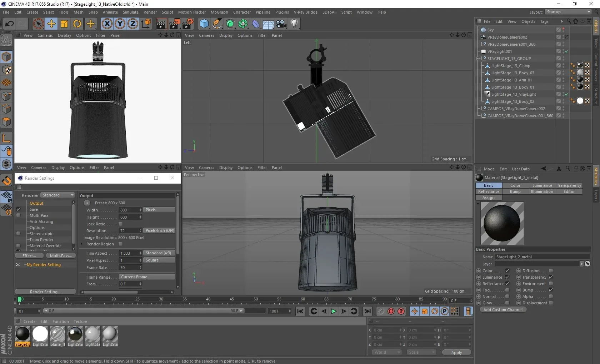600x364 pixels.
Task: Click the Render View clapperboard icon
Action: (x=161, y=24)
